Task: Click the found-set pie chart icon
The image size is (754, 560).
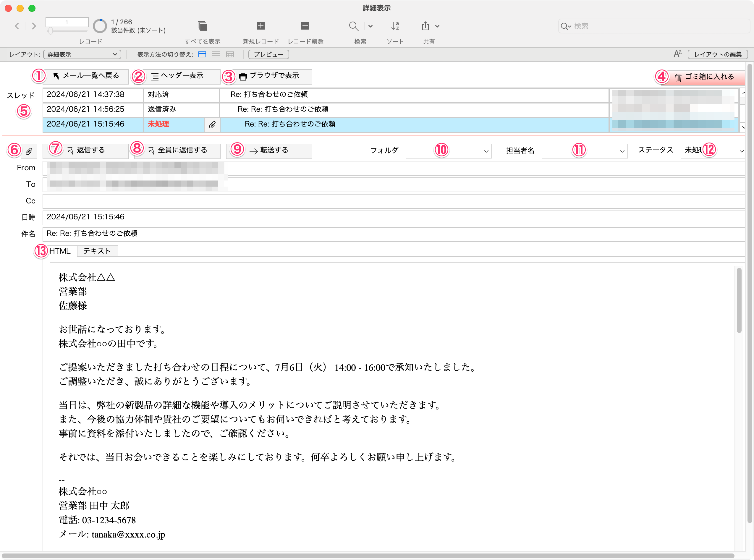Action: click(x=100, y=26)
